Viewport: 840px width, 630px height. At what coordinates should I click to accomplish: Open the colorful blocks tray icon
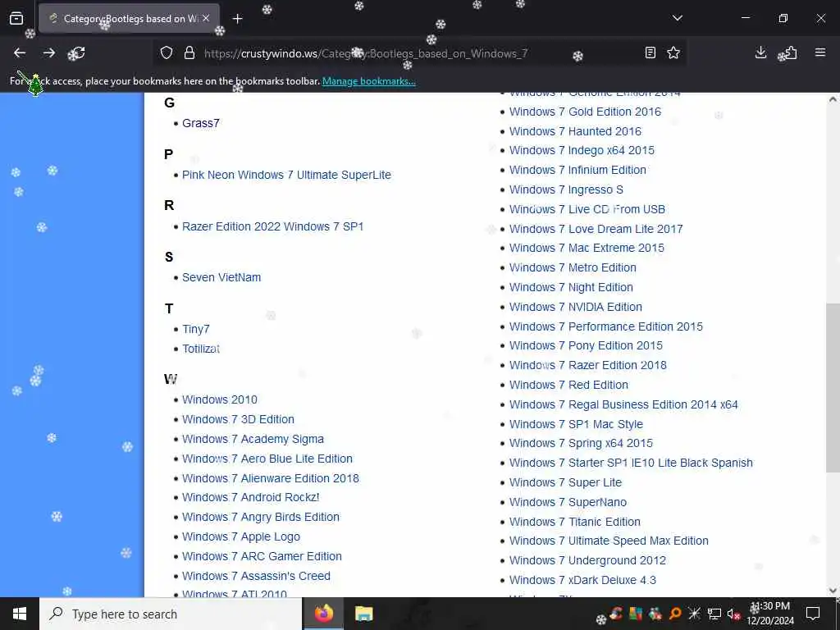coord(636,614)
